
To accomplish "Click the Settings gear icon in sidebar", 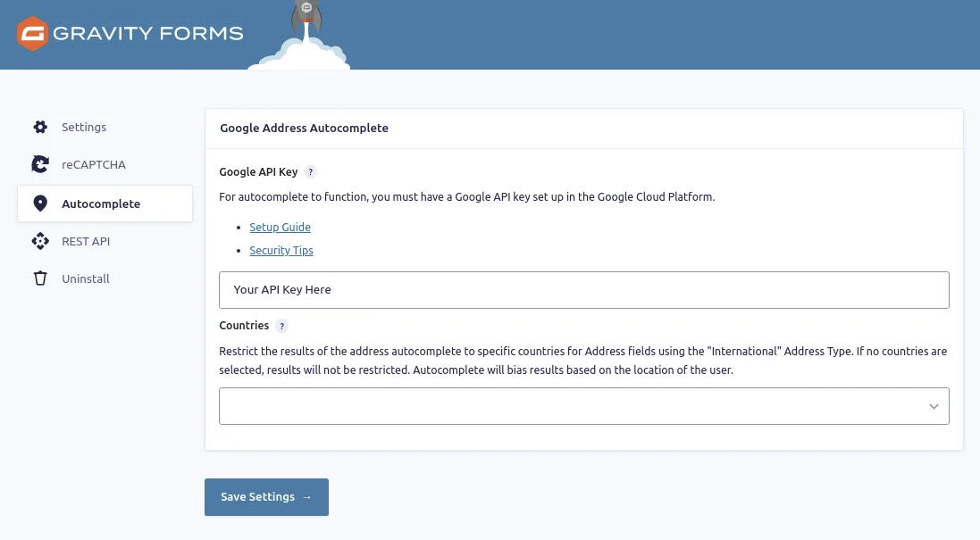I will [x=40, y=127].
